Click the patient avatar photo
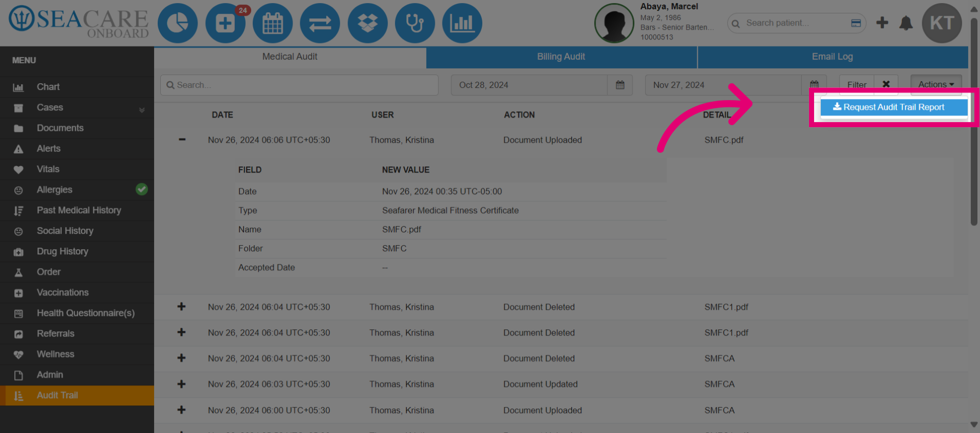The height and width of the screenshot is (433, 980). coord(614,23)
